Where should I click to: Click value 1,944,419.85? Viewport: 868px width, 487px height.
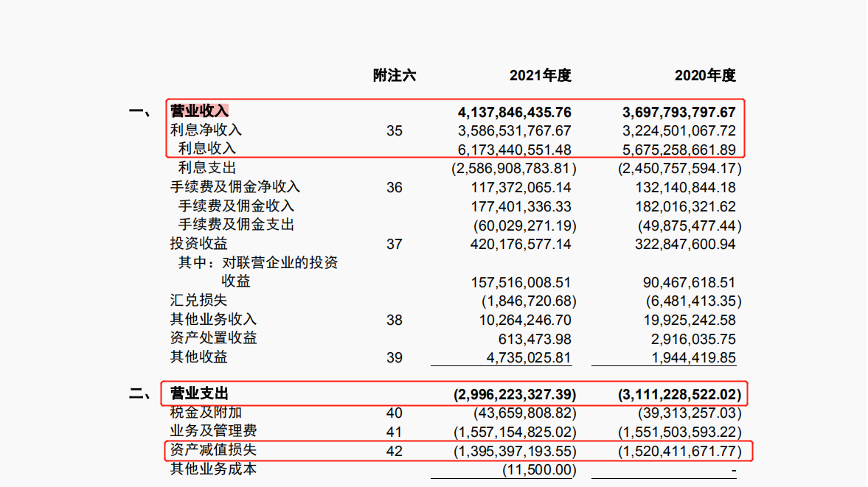pyautogui.click(x=693, y=357)
